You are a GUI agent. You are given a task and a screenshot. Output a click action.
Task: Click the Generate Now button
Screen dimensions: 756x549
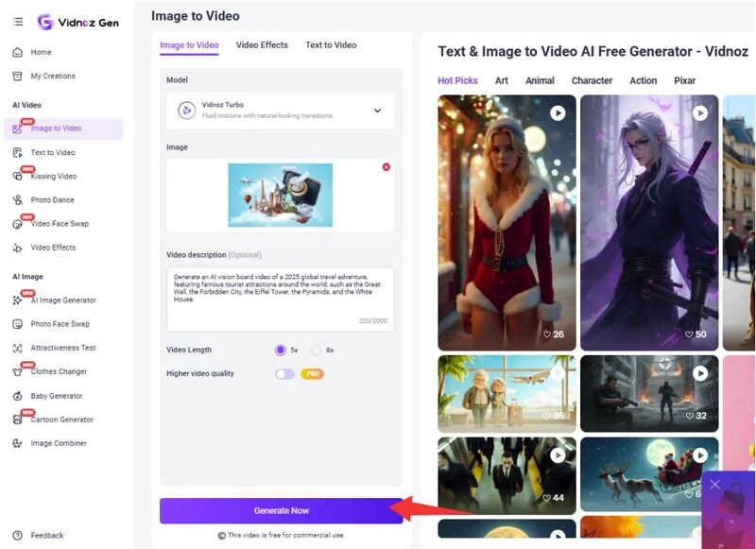click(x=283, y=509)
